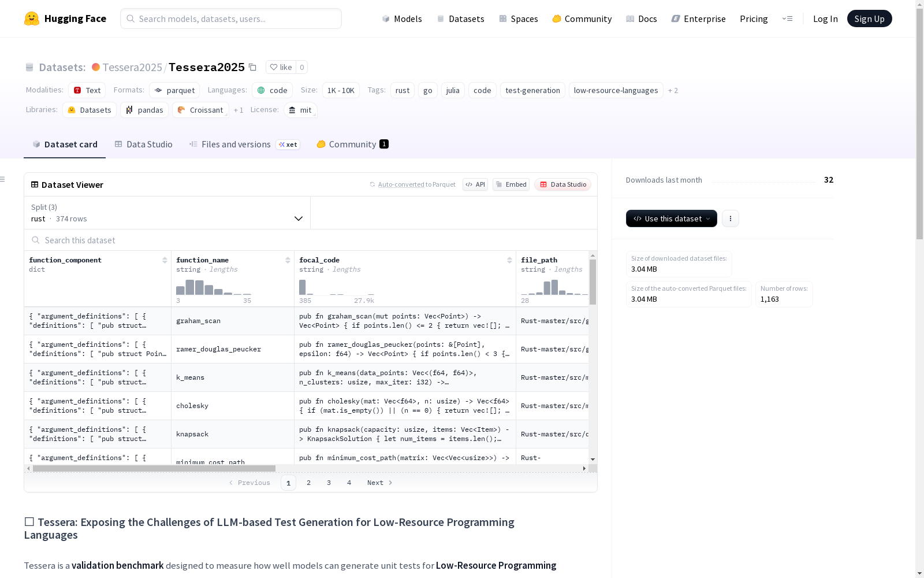Select the pandas library tag
This screenshot has height=578, width=924.
tap(144, 110)
